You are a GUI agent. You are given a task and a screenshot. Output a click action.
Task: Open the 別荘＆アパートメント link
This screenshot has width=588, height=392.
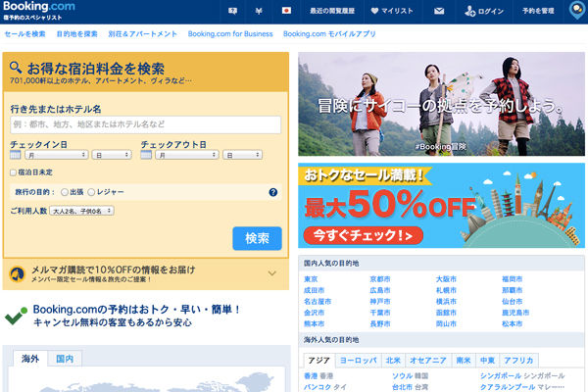(142, 33)
